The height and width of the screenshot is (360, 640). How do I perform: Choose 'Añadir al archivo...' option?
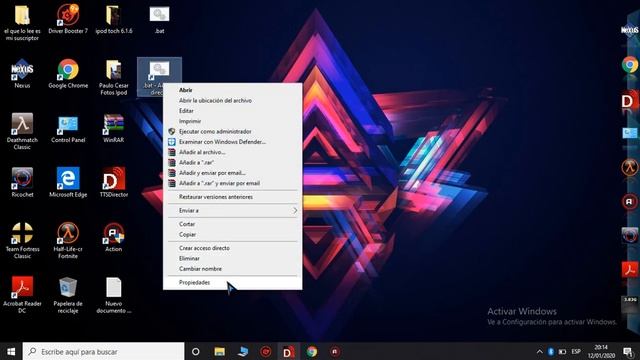233,152
